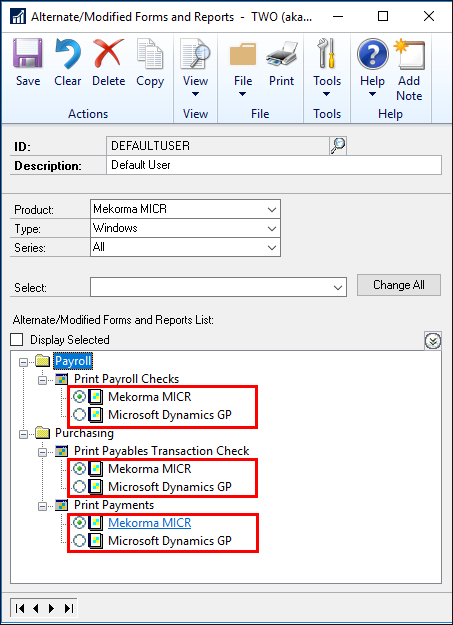Select Microsoft Dynamics GP radio under Print Payroll Checks
This screenshot has height=625, width=453.
tap(80, 415)
